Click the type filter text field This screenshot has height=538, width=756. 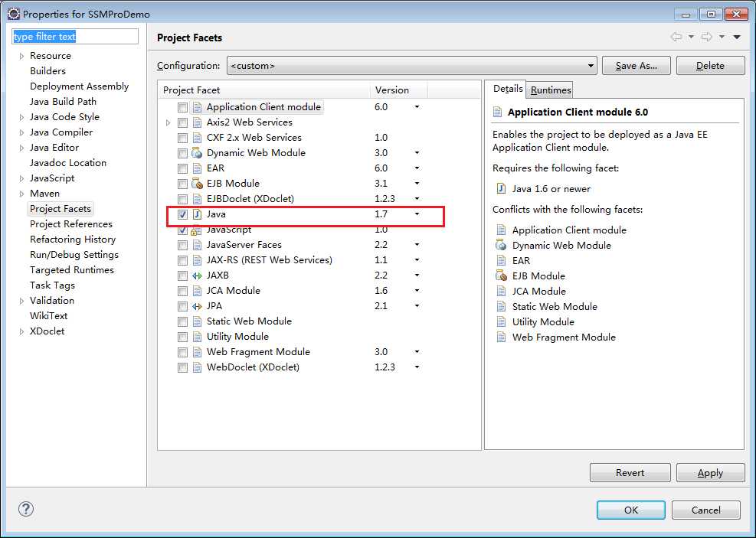click(75, 37)
